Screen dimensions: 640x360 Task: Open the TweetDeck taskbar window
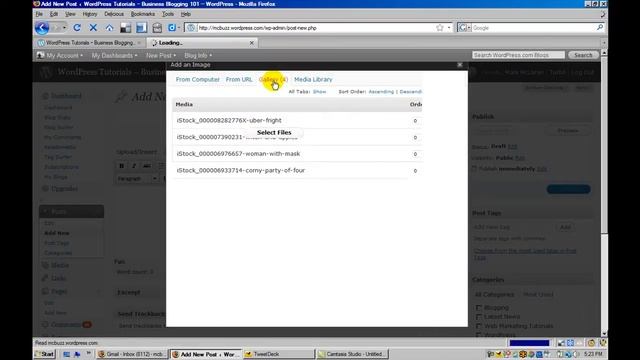(278, 354)
